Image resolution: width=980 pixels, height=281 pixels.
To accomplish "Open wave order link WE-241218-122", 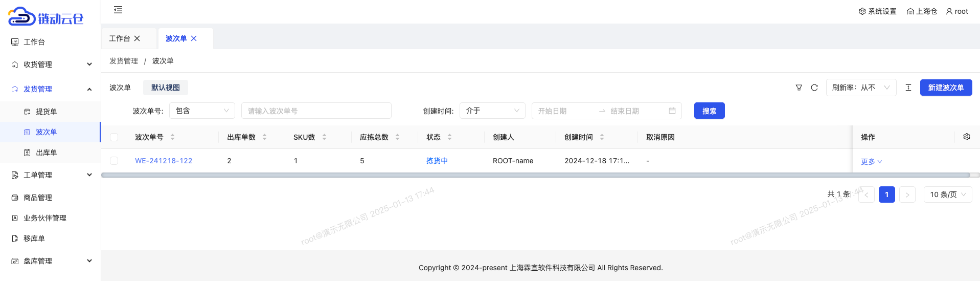I will pos(164,161).
